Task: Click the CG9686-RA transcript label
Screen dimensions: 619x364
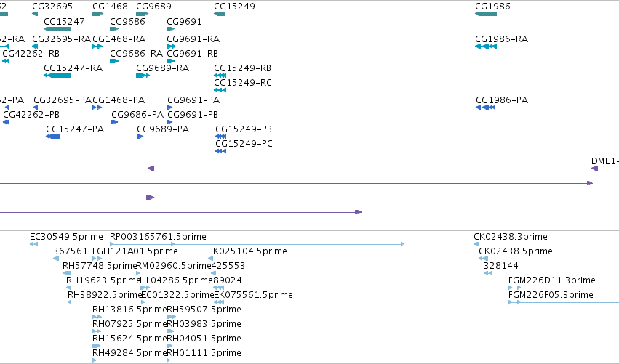Action: [x=136, y=53]
